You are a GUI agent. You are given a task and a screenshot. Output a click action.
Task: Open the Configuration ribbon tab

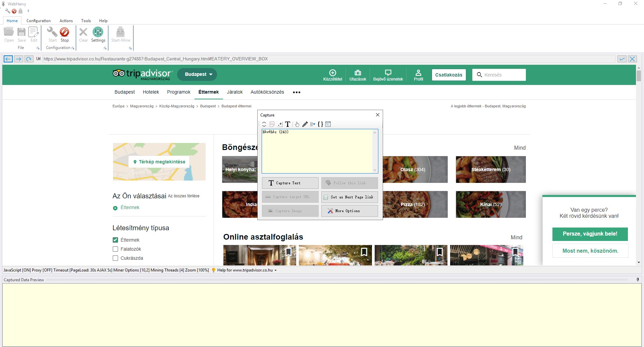pos(39,21)
